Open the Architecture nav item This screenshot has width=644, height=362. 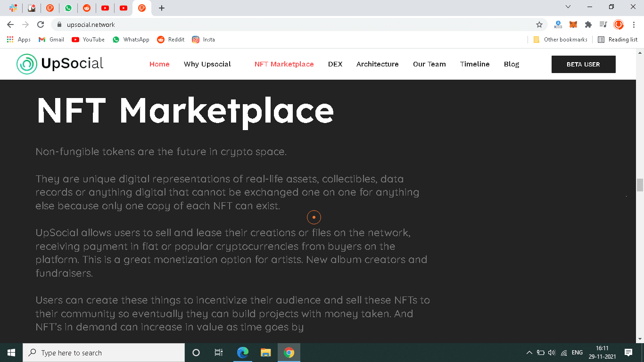click(x=377, y=64)
